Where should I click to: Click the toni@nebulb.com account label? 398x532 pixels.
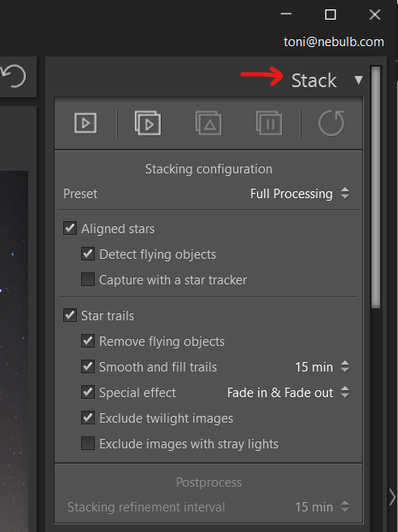[x=334, y=42]
